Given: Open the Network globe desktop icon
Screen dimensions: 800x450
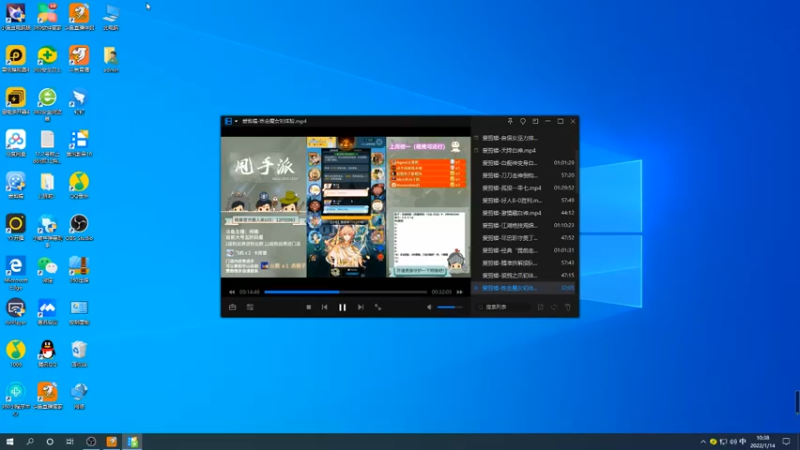Looking at the screenshot, I should pos(79,396).
